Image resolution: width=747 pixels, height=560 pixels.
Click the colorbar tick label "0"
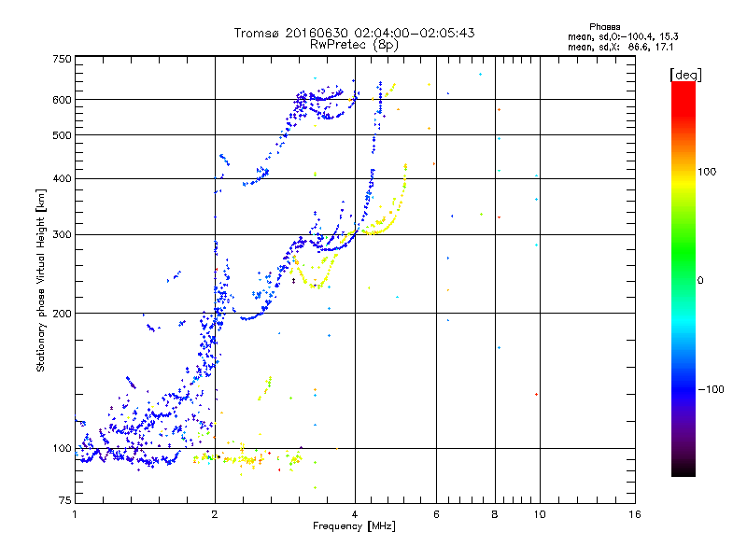tap(699, 281)
